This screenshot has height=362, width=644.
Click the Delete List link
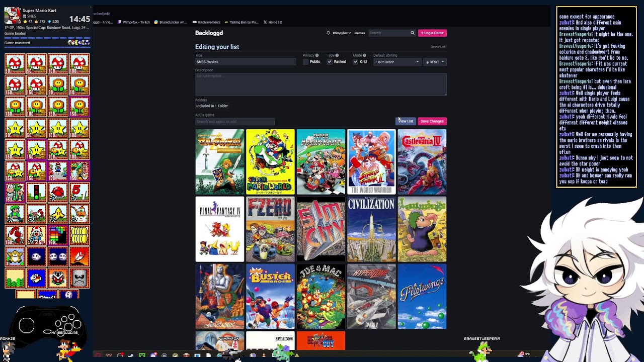(438, 47)
